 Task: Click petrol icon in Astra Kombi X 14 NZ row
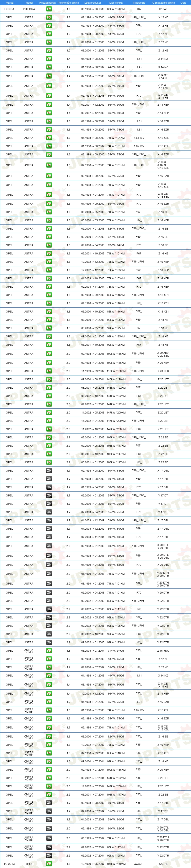pyautogui.click(x=49, y=675)
